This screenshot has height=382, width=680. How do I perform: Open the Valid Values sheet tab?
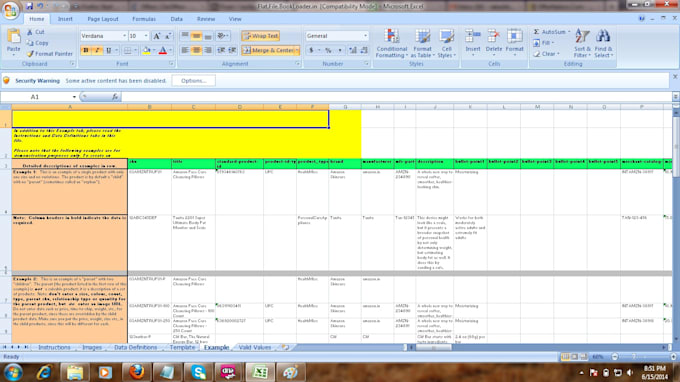(x=255, y=347)
